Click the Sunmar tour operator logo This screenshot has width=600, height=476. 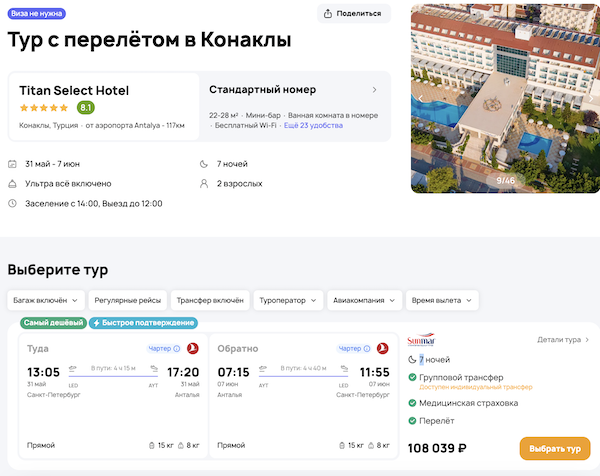point(423,340)
